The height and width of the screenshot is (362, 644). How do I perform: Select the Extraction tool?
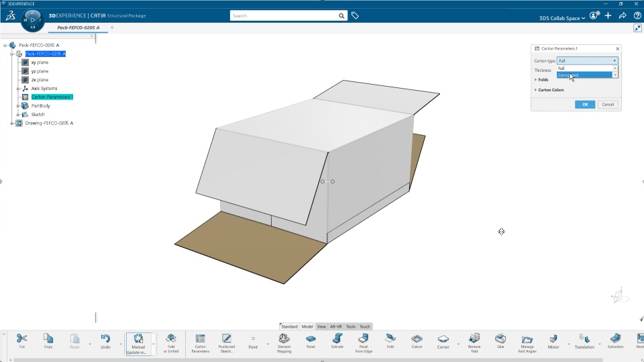615,341
